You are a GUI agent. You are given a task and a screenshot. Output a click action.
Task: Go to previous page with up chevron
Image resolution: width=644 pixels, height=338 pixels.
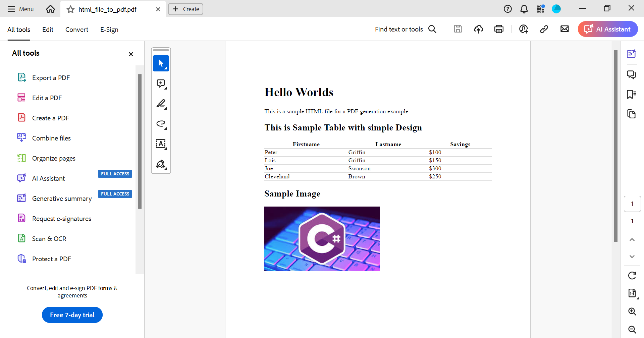(x=632, y=239)
